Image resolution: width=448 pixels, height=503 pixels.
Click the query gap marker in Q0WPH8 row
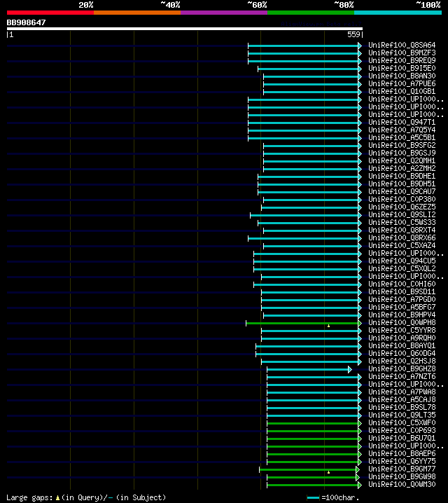[328, 326]
